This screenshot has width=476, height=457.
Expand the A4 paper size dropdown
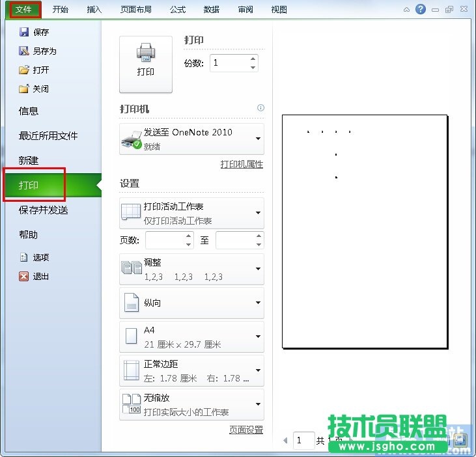tap(258, 337)
